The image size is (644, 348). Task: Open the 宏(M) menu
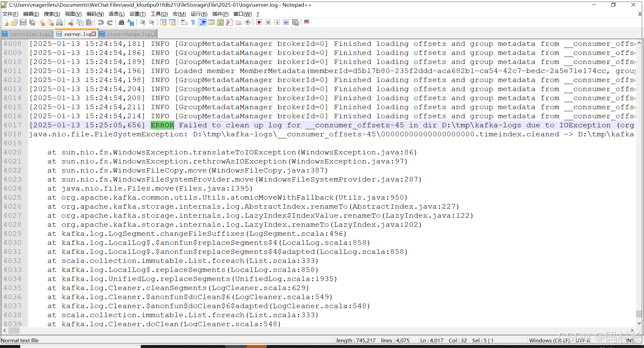[x=179, y=14]
